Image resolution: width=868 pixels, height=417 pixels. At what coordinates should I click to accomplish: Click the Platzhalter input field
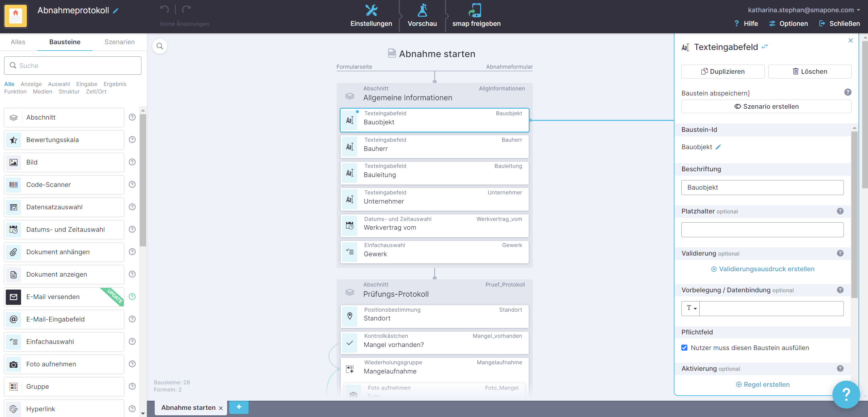[x=762, y=230]
